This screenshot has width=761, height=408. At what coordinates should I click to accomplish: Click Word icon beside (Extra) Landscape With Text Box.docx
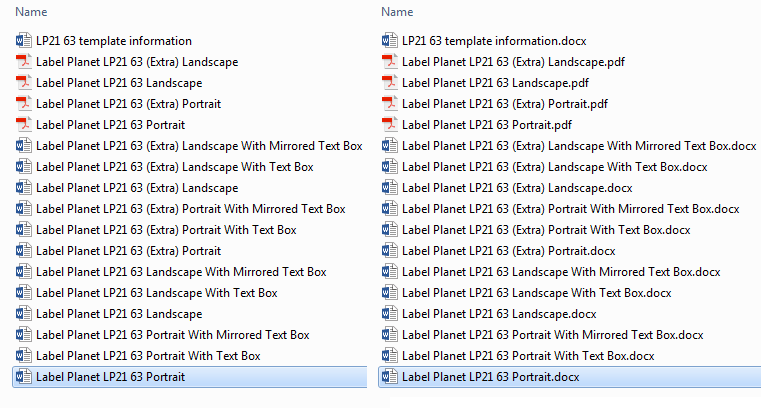pyautogui.click(x=389, y=166)
